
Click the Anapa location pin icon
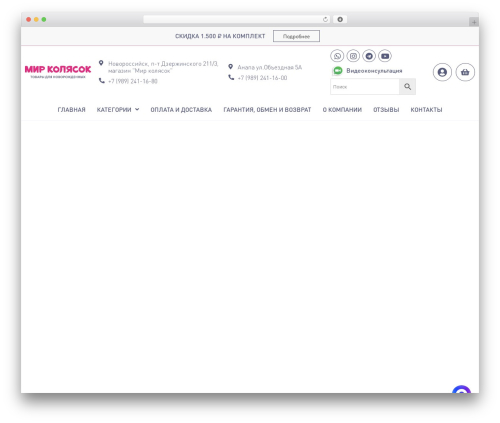coord(230,67)
